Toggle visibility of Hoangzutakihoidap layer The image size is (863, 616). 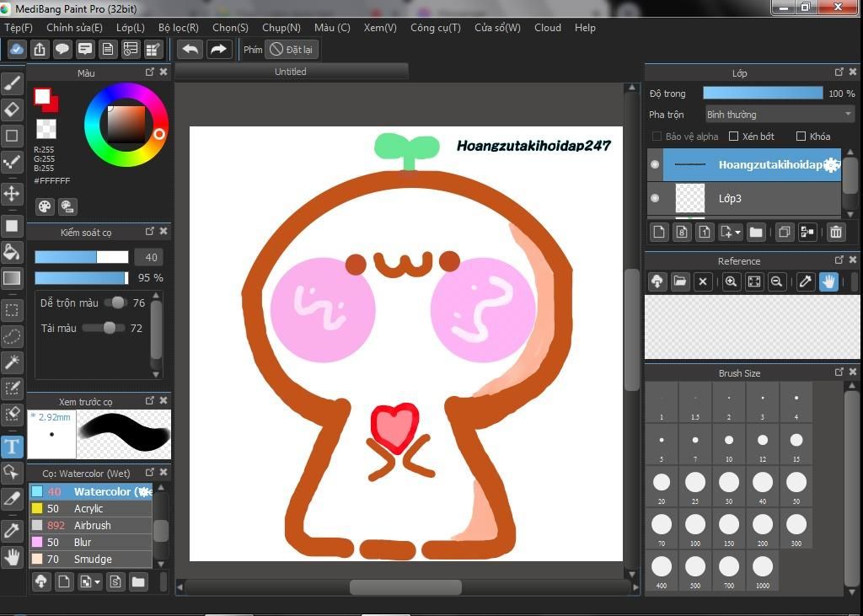coord(655,164)
